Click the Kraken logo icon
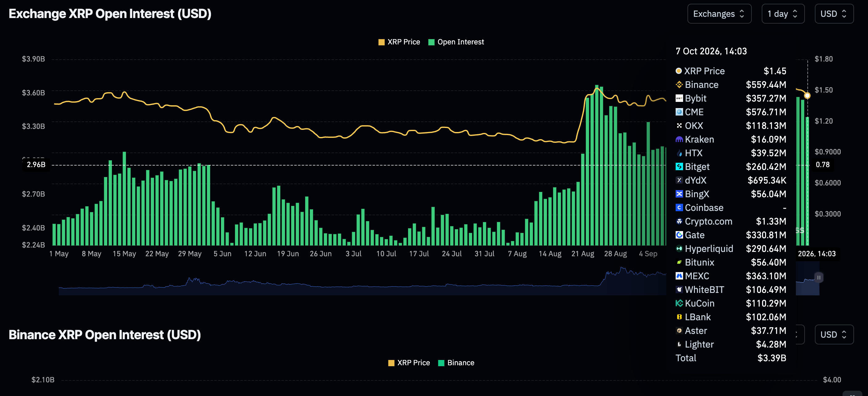Viewport: 868px width, 396px height. click(x=679, y=139)
